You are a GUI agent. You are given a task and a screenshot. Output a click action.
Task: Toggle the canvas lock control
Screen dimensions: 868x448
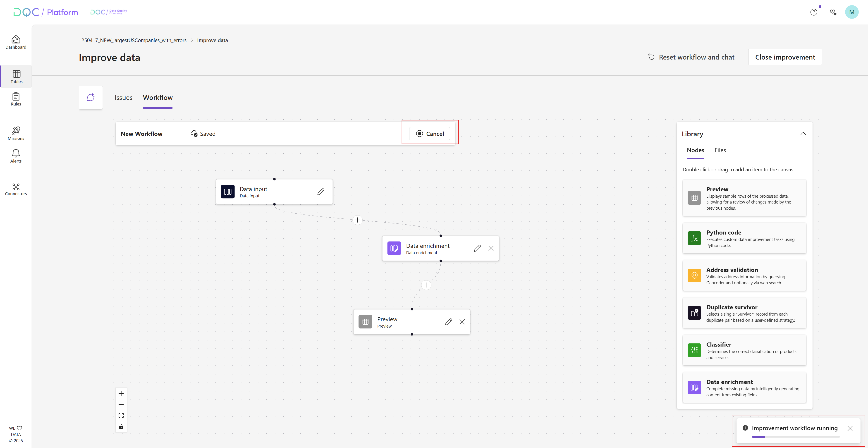(x=121, y=427)
